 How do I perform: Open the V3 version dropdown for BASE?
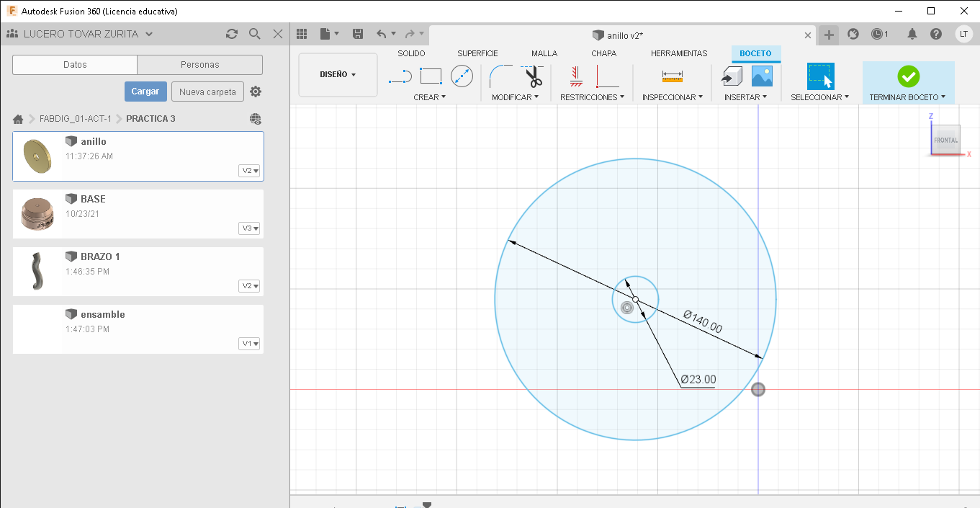[250, 228]
